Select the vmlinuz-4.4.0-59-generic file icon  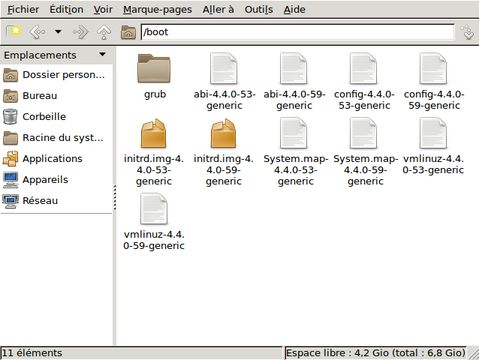click(154, 209)
